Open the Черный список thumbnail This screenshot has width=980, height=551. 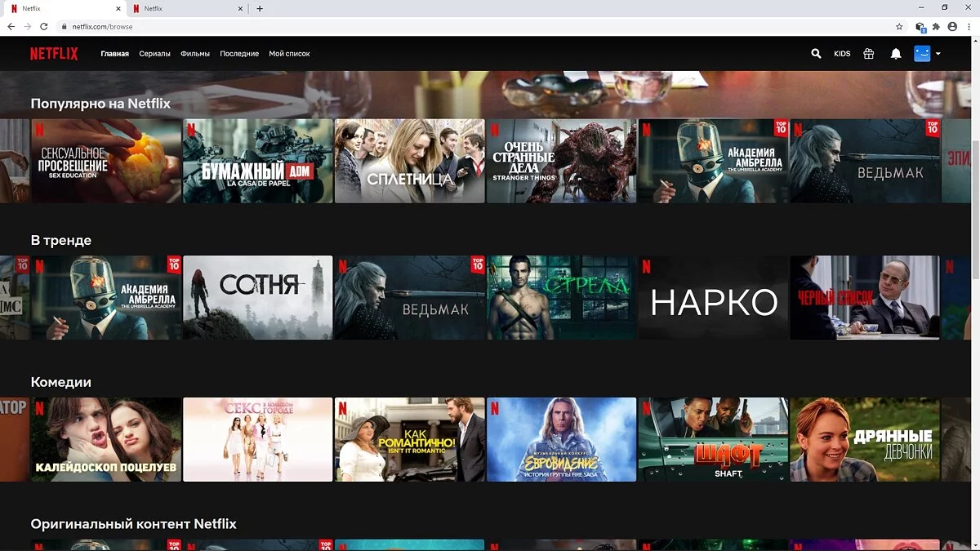coord(866,298)
